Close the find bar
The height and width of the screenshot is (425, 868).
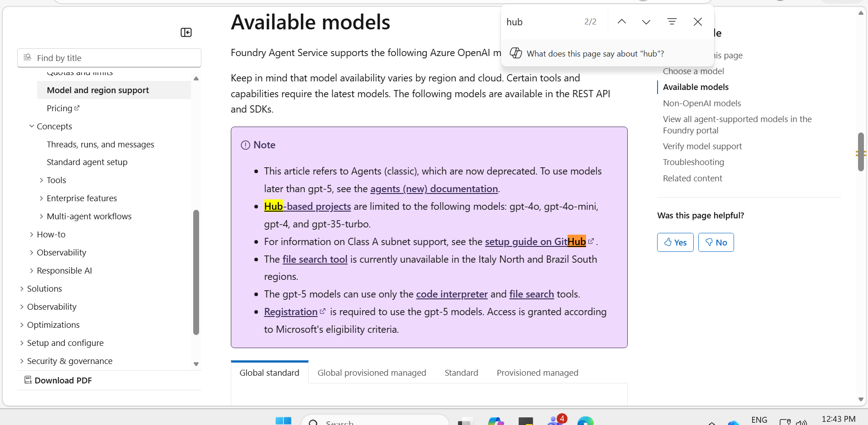click(698, 22)
